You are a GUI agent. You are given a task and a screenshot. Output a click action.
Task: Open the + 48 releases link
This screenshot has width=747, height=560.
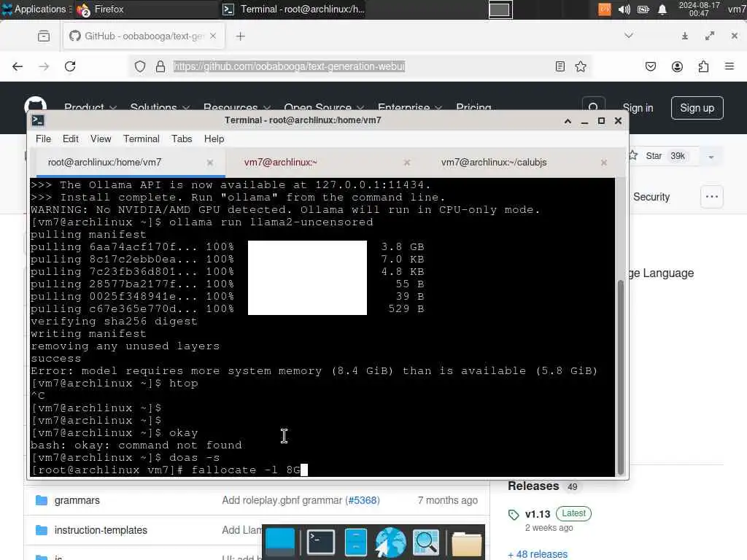pos(538,554)
